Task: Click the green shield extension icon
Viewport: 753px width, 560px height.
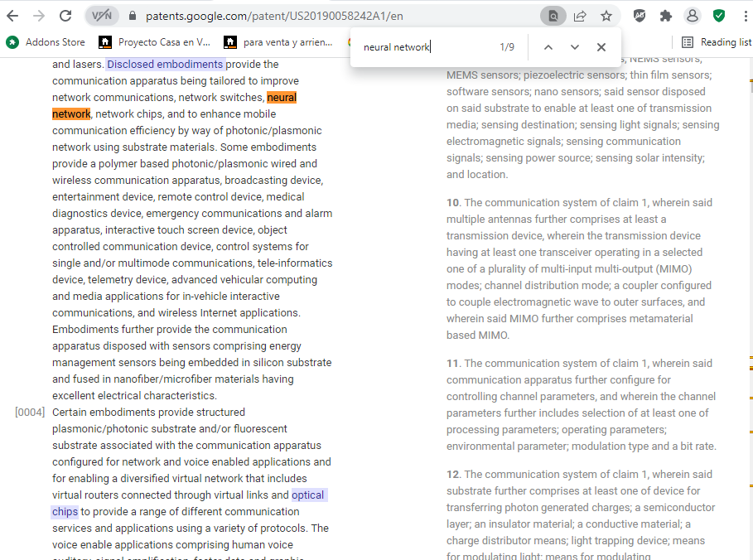Action: pyautogui.click(x=719, y=16)
